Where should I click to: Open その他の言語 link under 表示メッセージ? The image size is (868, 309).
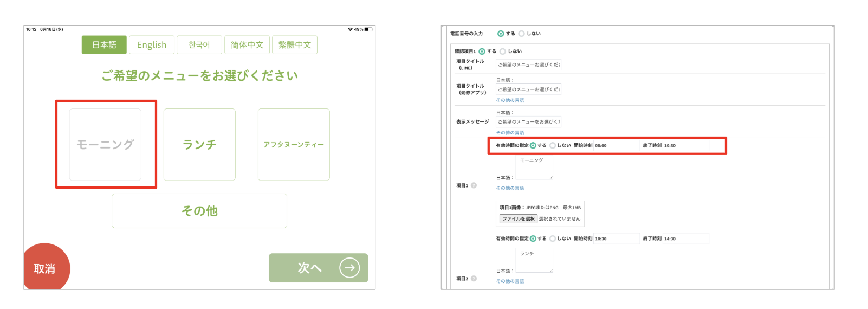[x=510, y=133]
